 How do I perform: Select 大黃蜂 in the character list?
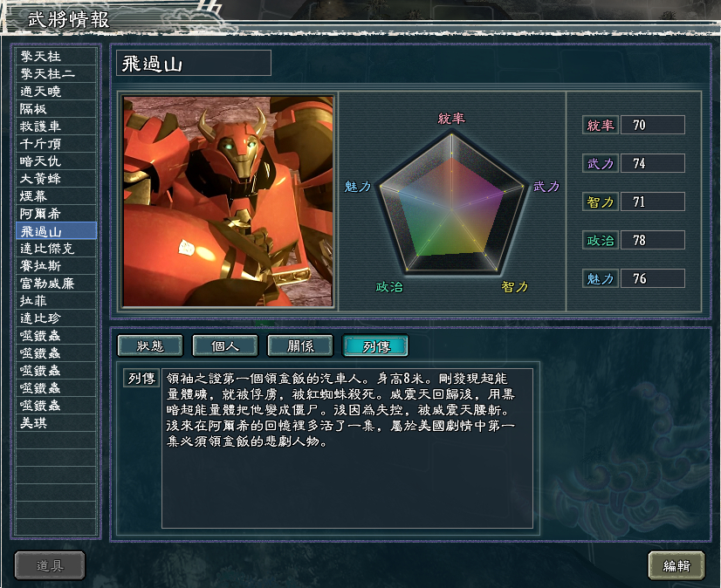(56, 178)
